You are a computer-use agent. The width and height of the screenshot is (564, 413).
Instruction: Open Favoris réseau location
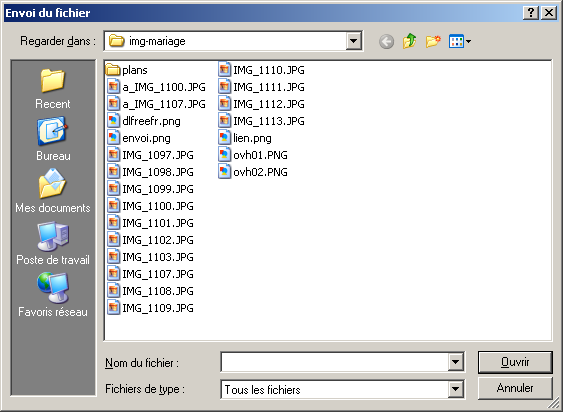point(53,295)
